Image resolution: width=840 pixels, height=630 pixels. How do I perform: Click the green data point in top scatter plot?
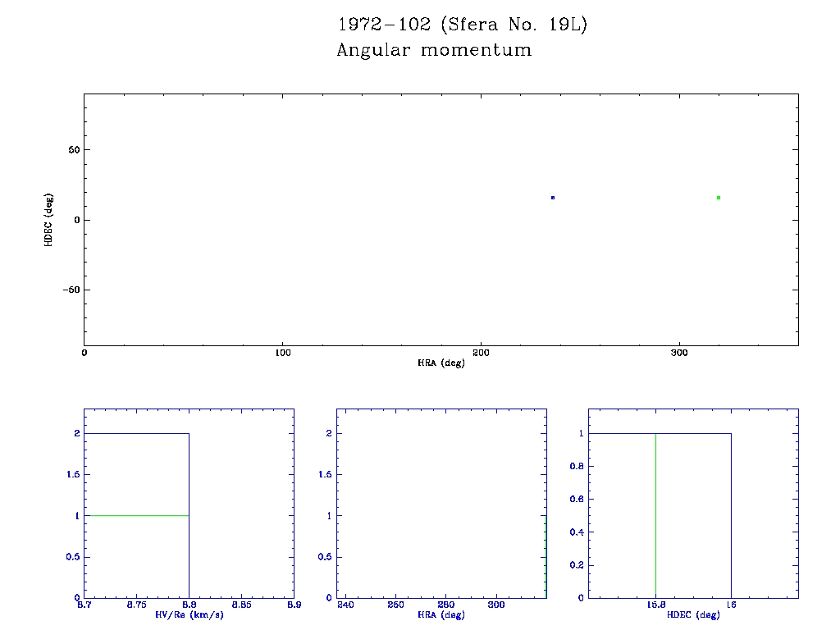point(719,198)
